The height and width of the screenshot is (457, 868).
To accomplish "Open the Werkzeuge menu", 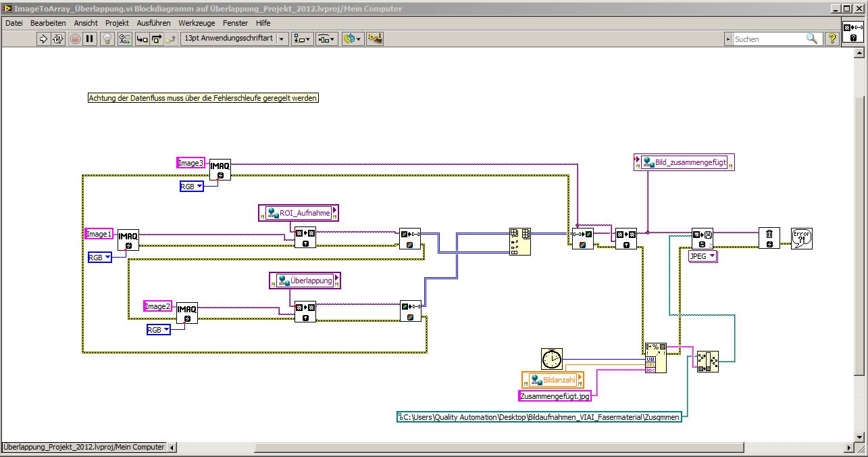I will (197, 22).
